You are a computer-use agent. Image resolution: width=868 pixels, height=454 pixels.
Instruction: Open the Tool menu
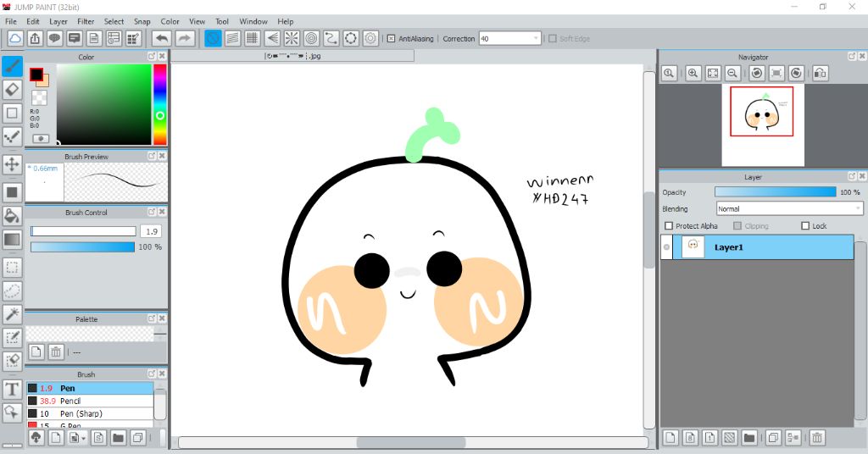point(222,21)
